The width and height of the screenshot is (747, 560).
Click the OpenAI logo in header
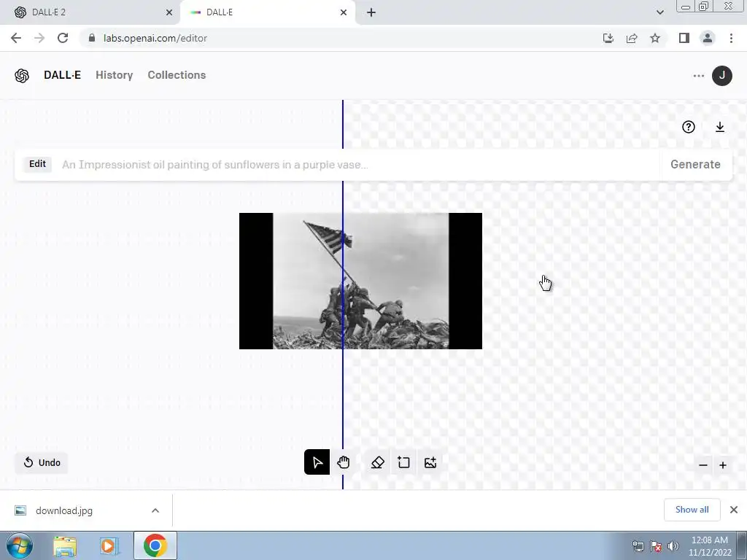(22, 76)
